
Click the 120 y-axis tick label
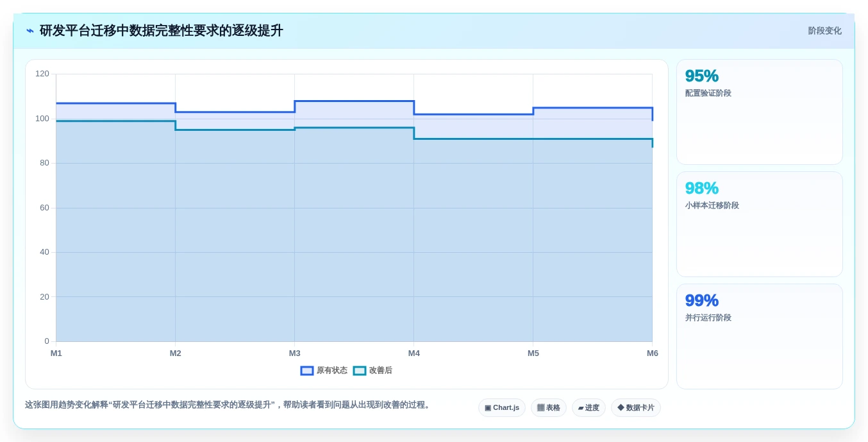coord(42,74)
